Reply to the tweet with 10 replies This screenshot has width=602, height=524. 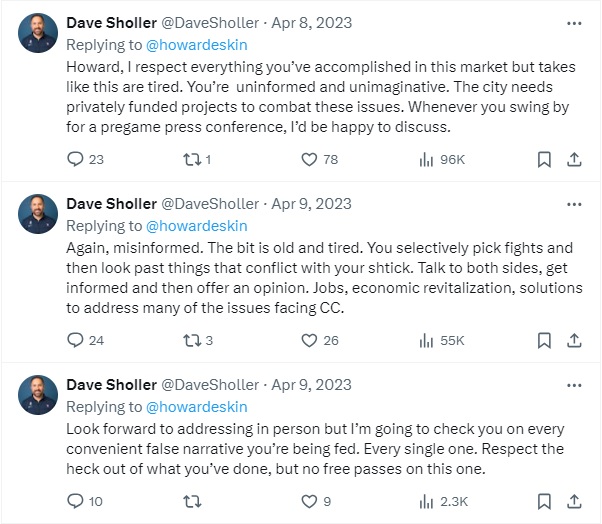(75, 501)
